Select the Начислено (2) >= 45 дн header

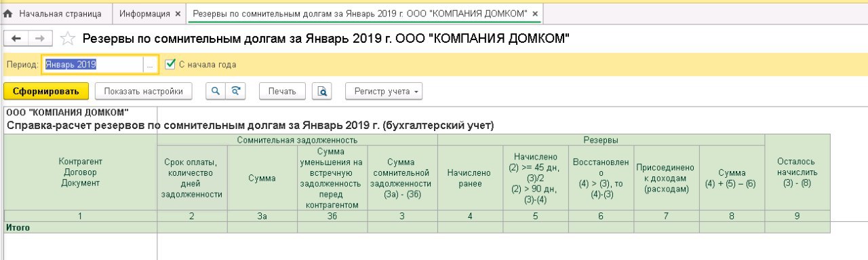point(536,178)
